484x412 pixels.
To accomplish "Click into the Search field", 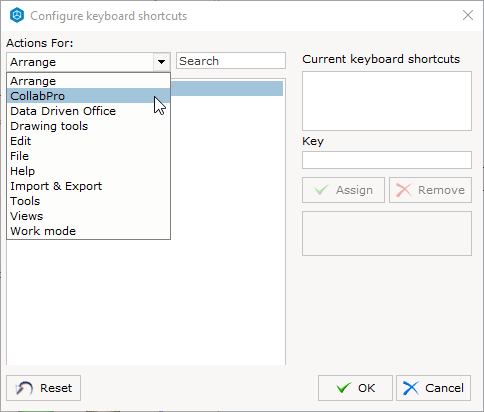I will tap(231, 61).
